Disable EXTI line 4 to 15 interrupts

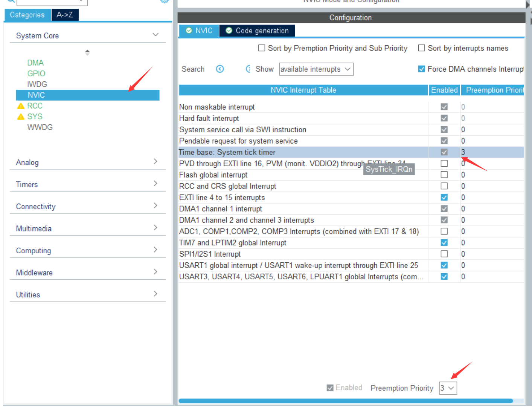coord(444,198)
